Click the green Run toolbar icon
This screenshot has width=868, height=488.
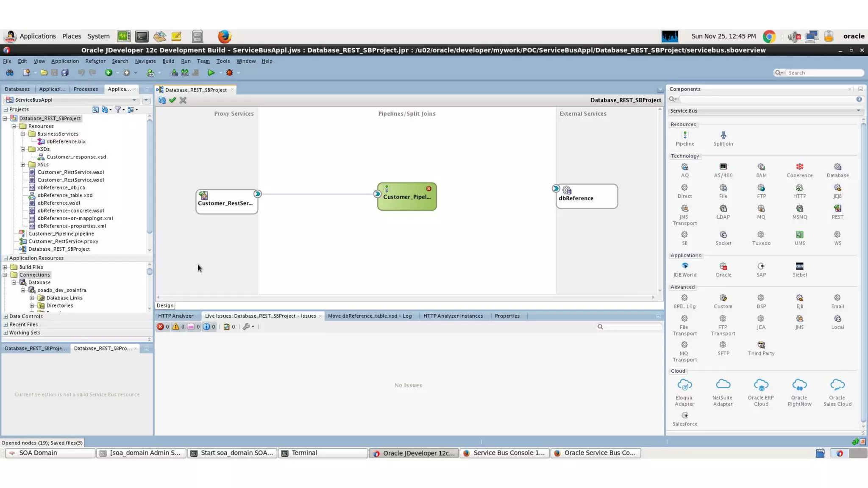211,73
